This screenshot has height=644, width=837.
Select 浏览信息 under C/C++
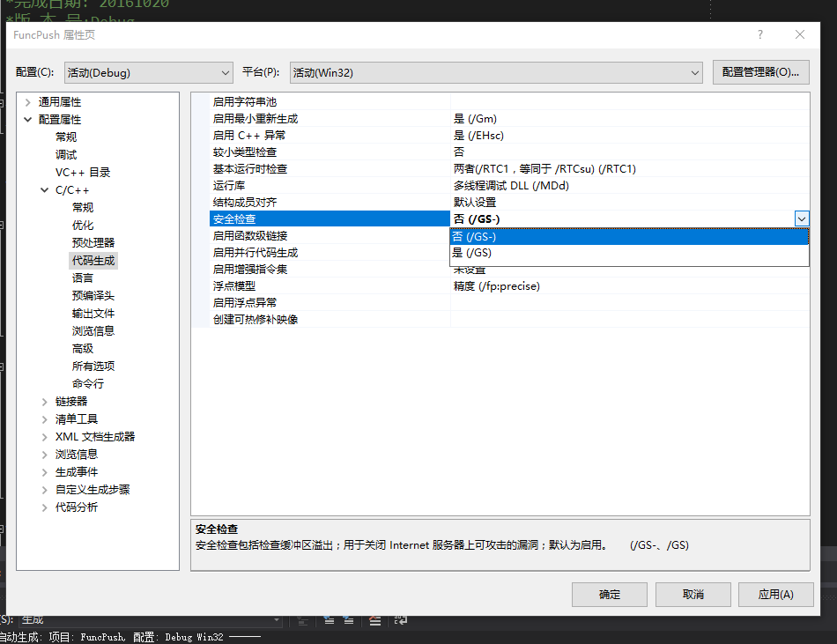click(93, 330)
